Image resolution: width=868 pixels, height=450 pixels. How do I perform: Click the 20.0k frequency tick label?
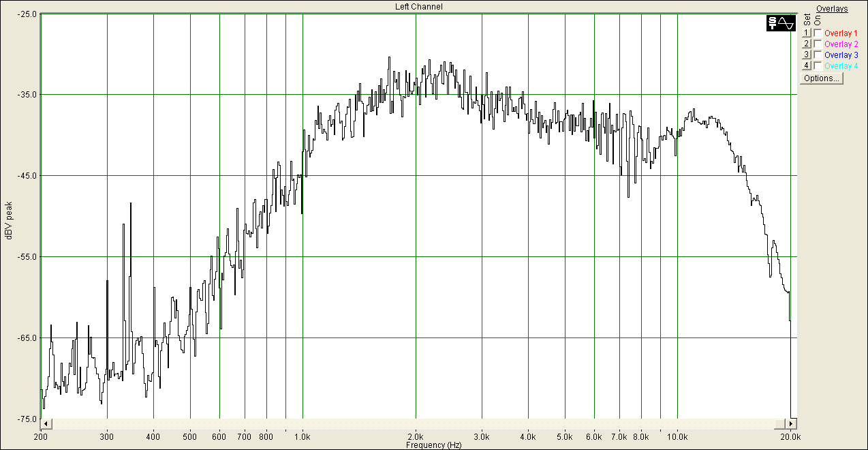click(x=790, y=436)
